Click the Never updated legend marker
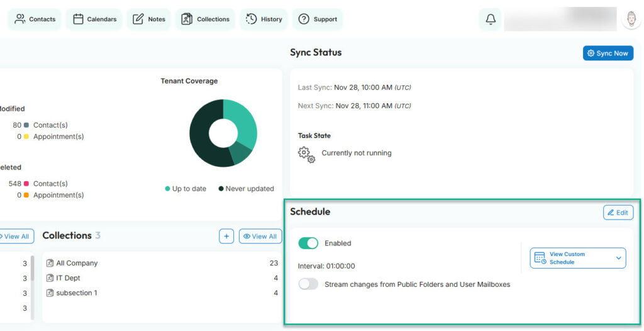The image size is (644, 331). click(221, 189)
